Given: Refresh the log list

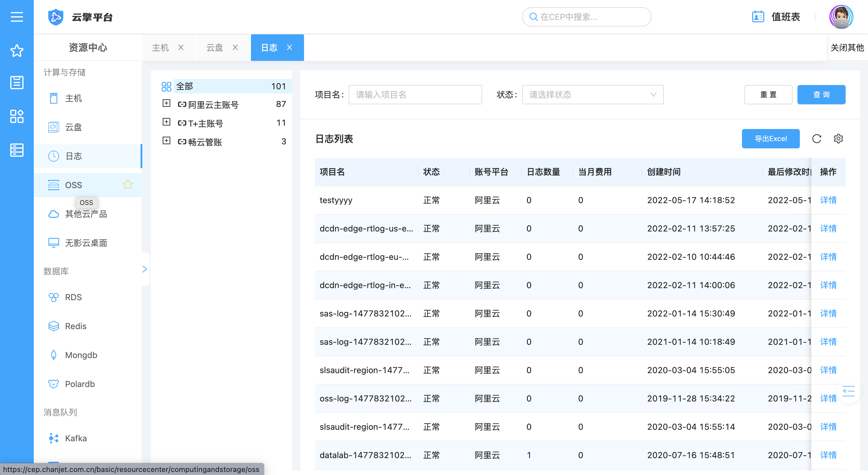Looking at the screenshot, I should pos(817,139).
